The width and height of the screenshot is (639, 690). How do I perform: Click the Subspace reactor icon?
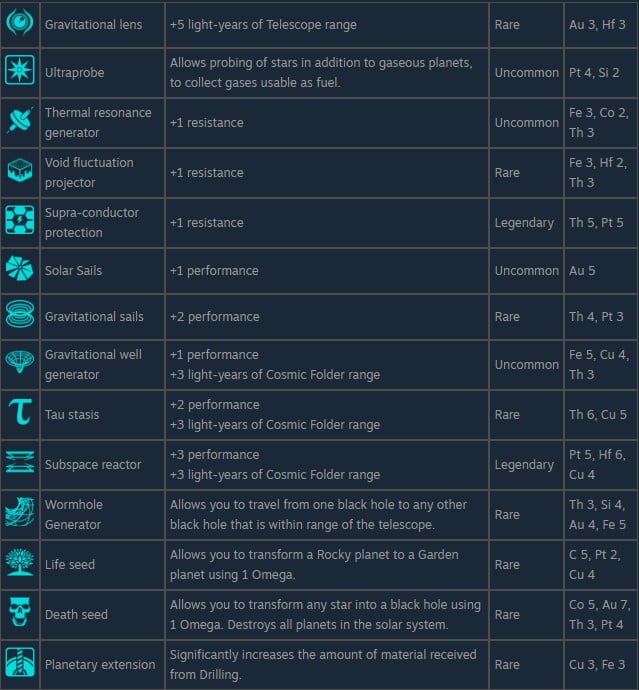point(19,464)
